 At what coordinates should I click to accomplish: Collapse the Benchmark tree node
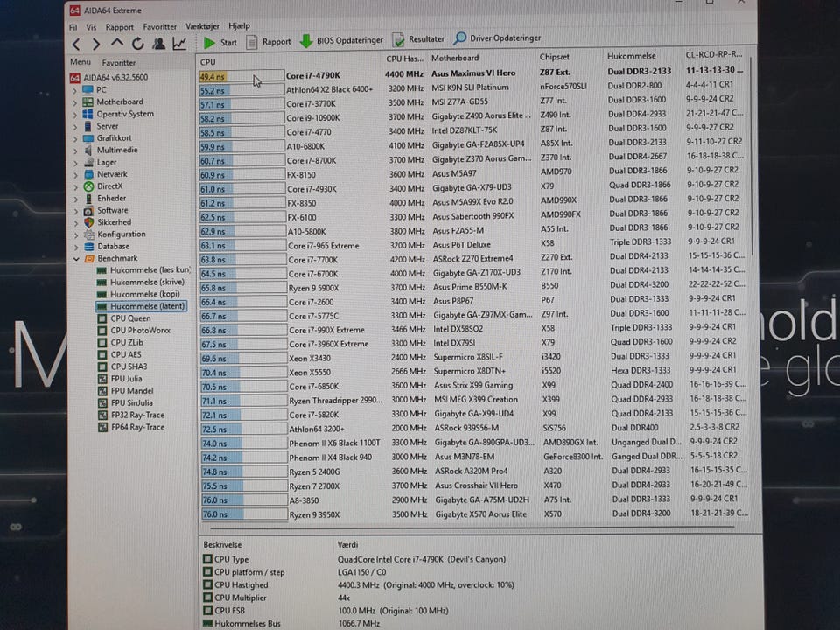click(76, 259)
